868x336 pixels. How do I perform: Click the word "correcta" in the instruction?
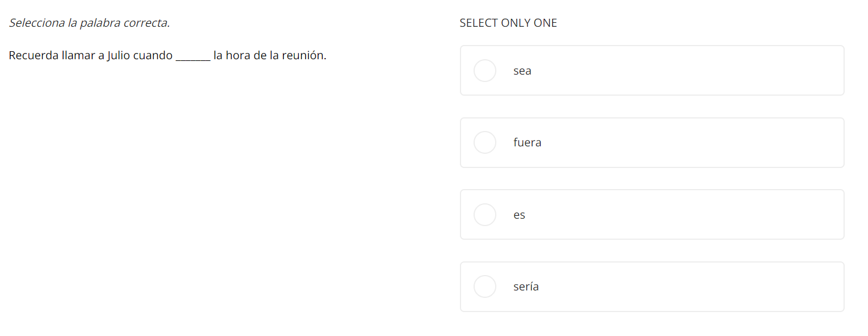146,23
